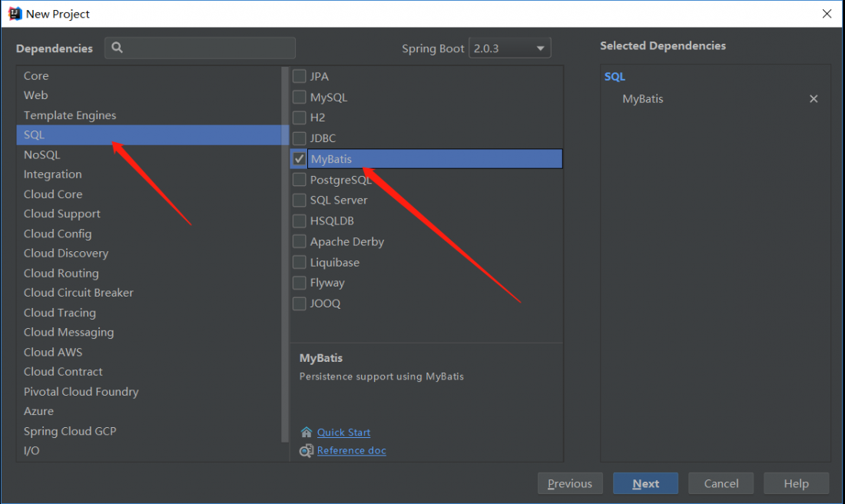
Task: Select the I/O category
Action: pos(149,451)
